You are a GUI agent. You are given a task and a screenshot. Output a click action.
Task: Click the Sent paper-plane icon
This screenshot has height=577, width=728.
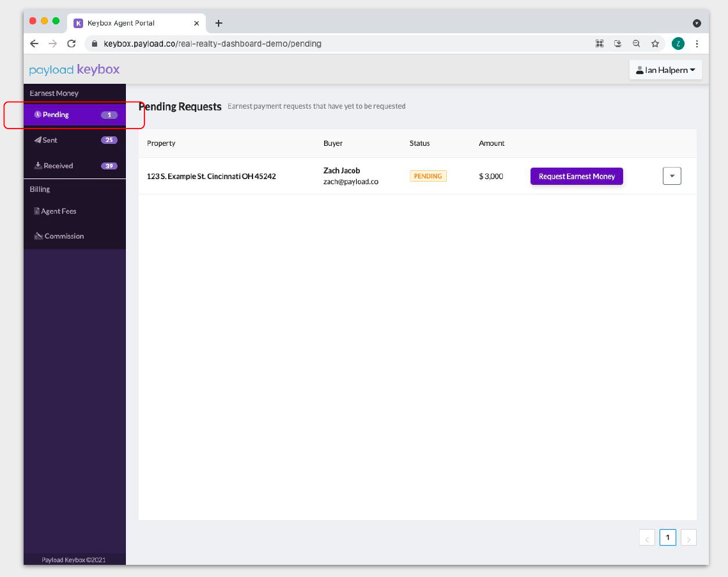coord(37,139)
